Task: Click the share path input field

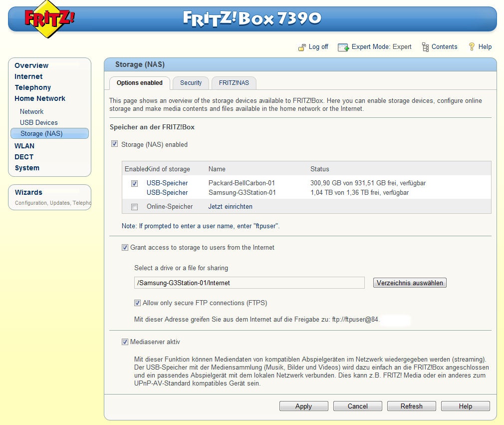Action: [x=250, y=283]
